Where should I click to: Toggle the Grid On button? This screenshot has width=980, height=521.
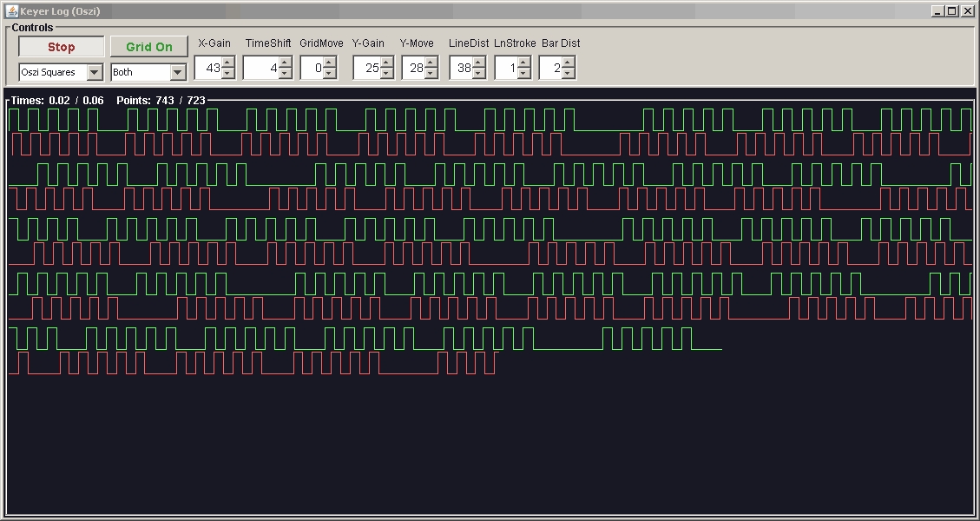[149, 47]
